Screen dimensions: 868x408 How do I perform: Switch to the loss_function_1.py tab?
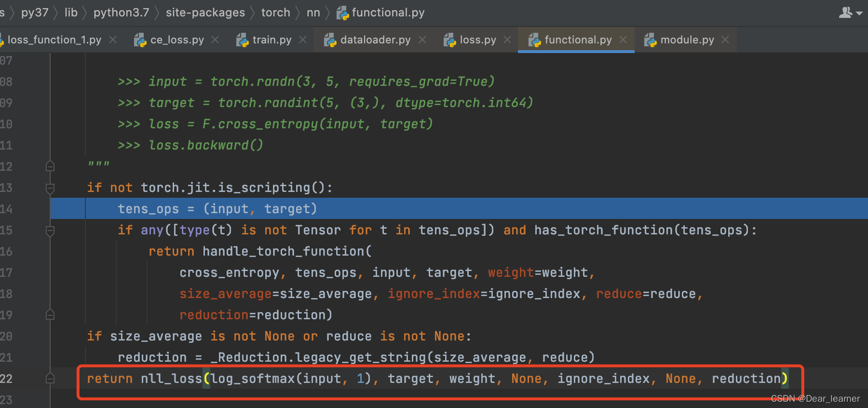click(x=54, y=40)
